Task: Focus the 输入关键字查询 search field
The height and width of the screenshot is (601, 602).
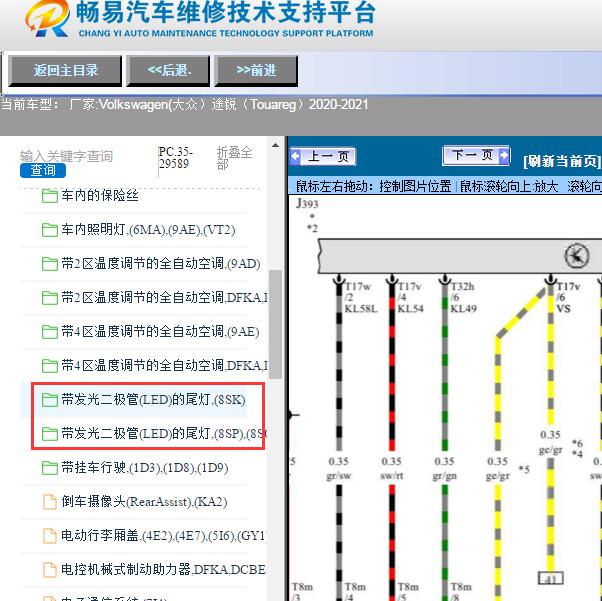Action: point(66,156)
